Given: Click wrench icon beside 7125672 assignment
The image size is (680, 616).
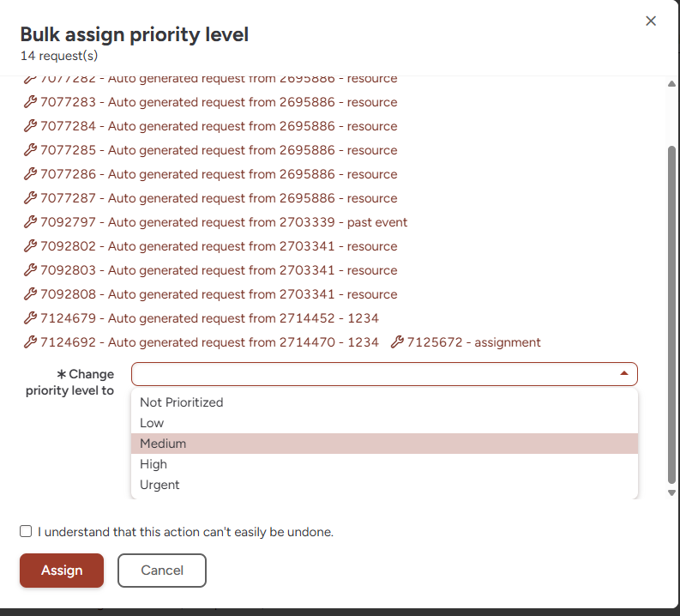Looking at the screenshot, I should click(x=396, y=342).
